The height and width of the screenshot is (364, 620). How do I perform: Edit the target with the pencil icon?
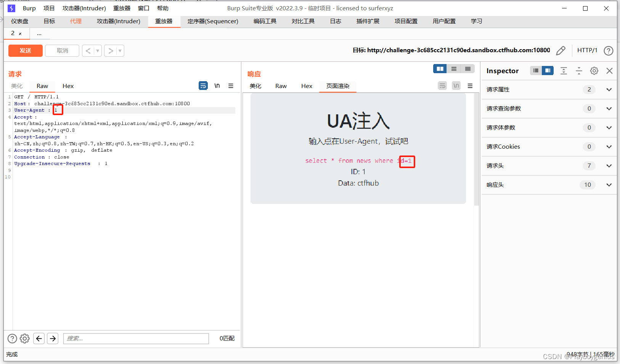[561, 51]
